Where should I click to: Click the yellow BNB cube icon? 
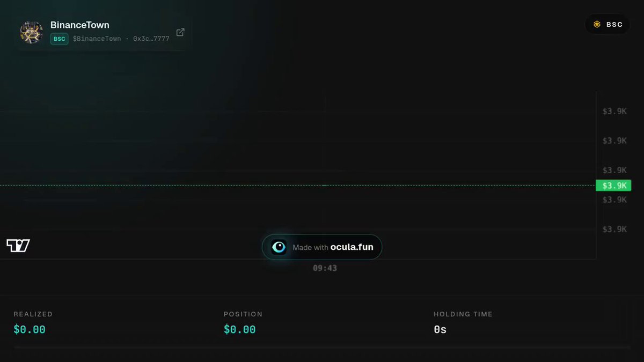click(597, 24)
